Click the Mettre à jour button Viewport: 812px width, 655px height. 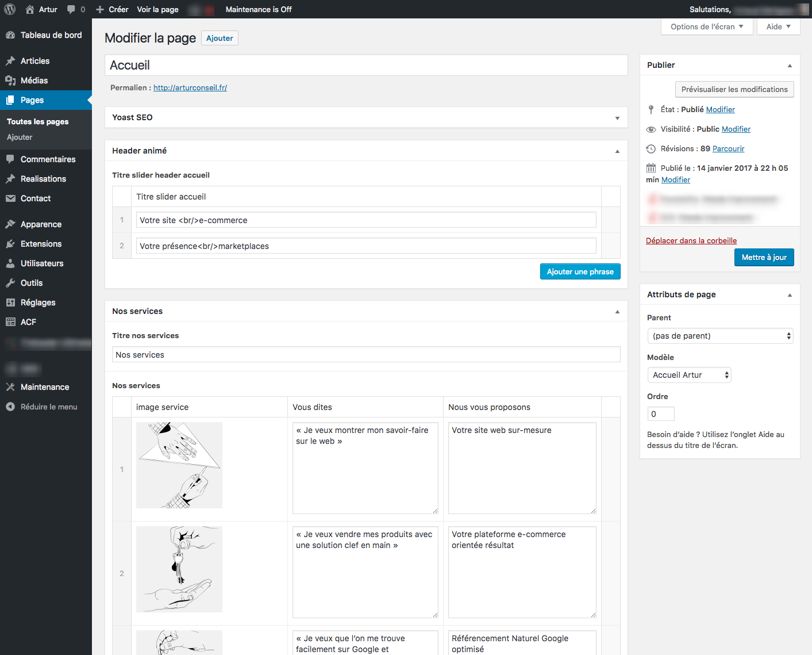point(764,257)
